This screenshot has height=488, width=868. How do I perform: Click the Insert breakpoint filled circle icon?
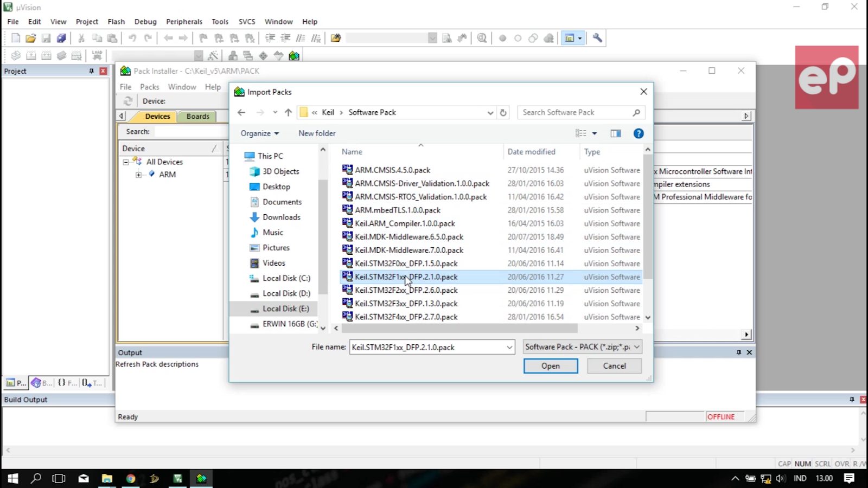pyautogui.click(x=502, y=38)
